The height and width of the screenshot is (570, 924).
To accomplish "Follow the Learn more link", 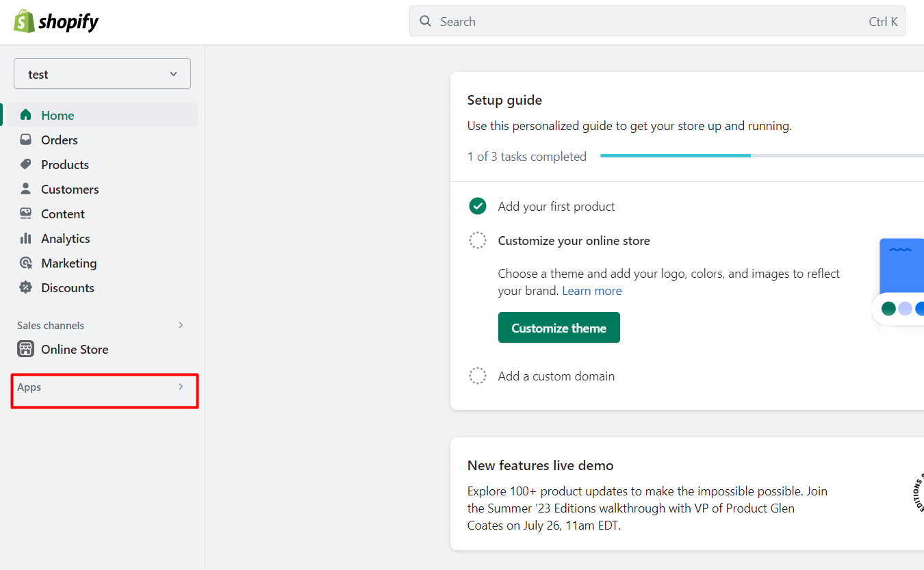I will tap(591, 291).
